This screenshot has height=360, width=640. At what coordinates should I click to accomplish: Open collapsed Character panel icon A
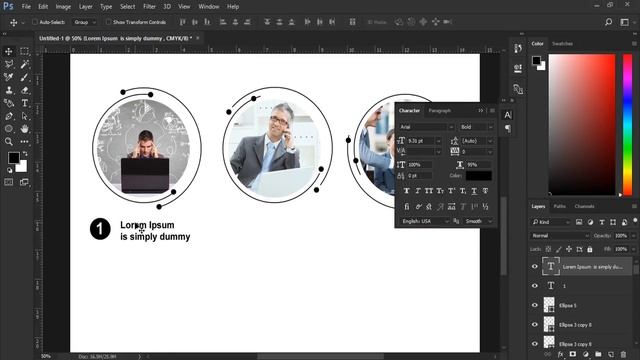tap(507, 115)
